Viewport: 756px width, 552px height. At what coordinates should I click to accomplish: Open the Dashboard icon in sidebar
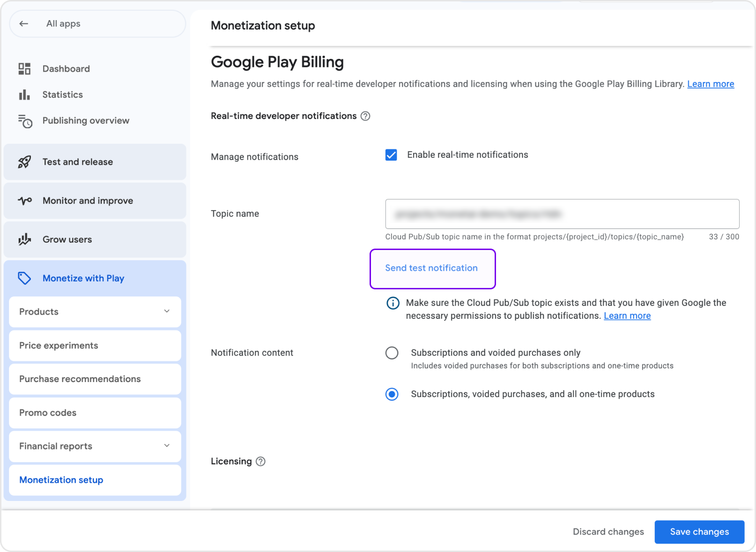(24, 69)
